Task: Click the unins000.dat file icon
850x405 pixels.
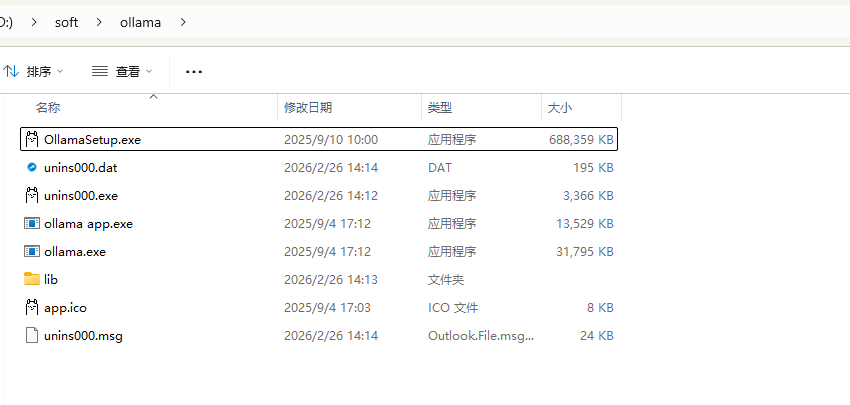Action: (32, 168)
